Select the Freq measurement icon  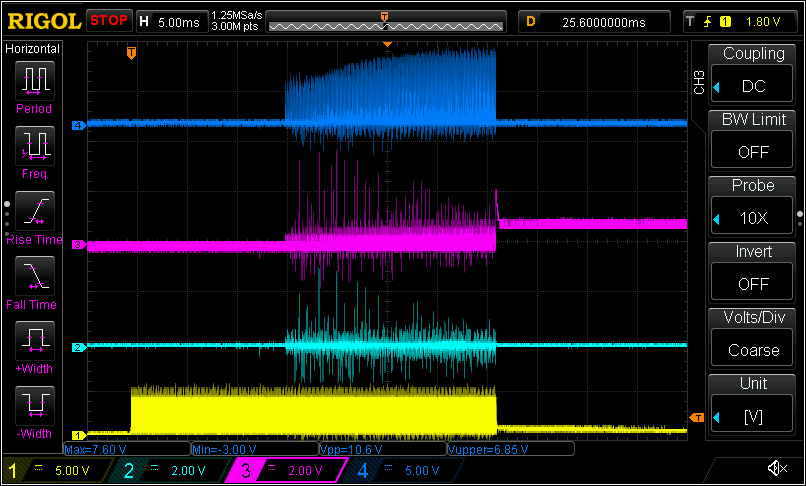coord(34,146)
